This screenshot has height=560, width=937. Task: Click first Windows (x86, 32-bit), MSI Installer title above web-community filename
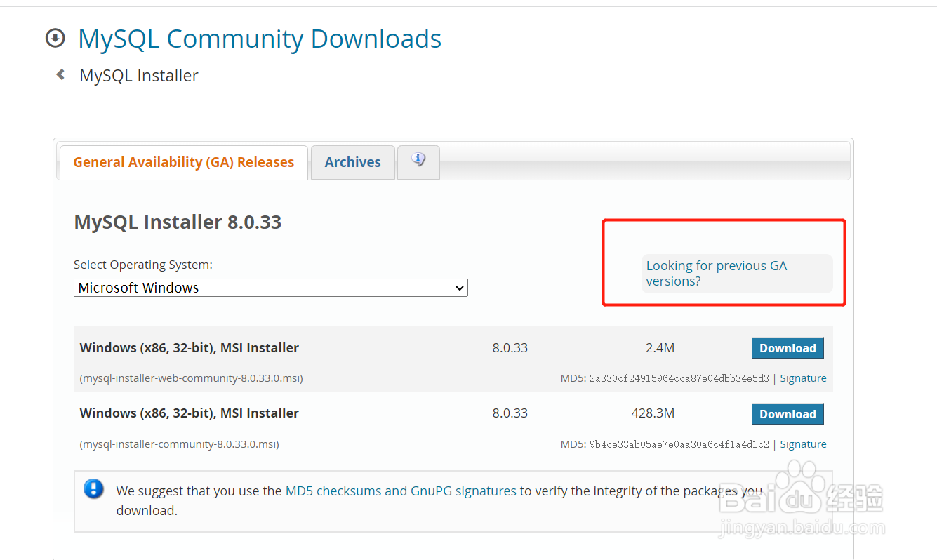tap(190, 348)
